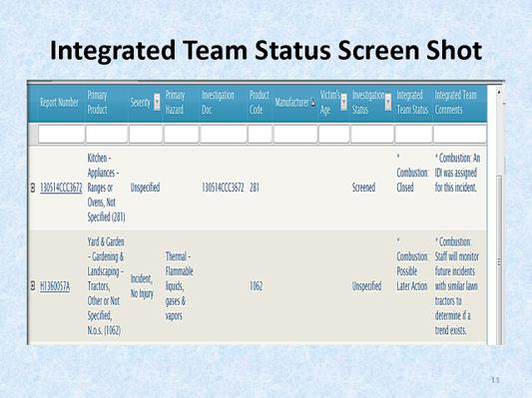Click the Integrated Team Status filter input
The width and height of the screenshot is (532, 398).
(413, 134)
